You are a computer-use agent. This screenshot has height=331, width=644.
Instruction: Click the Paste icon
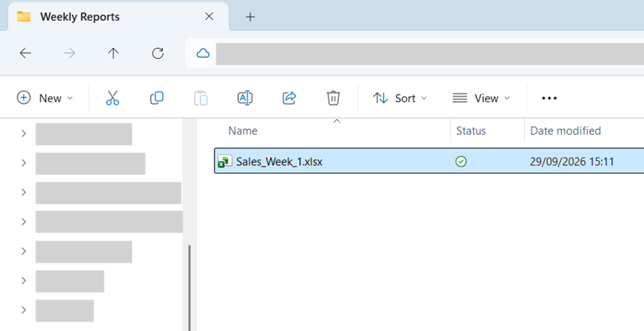point(201,98)
